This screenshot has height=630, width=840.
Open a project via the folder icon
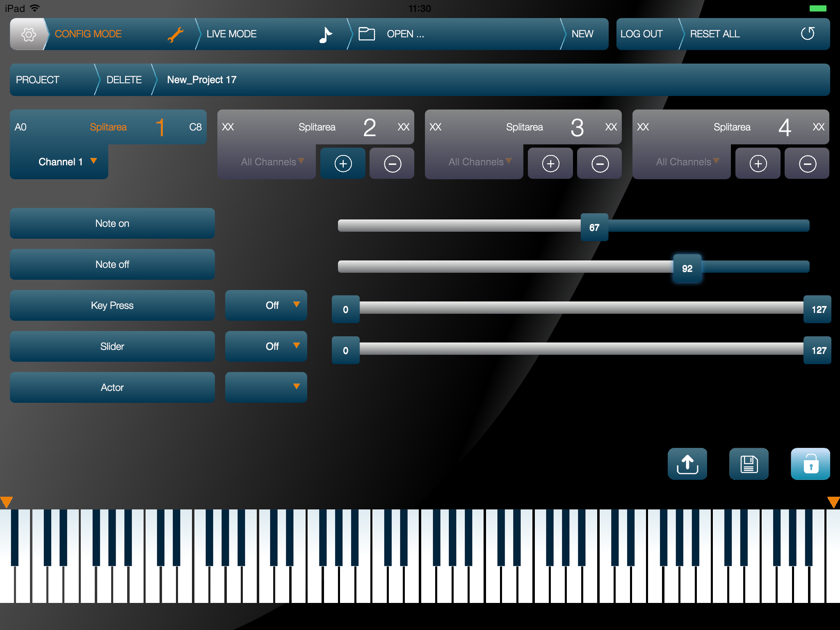point(366,34)
